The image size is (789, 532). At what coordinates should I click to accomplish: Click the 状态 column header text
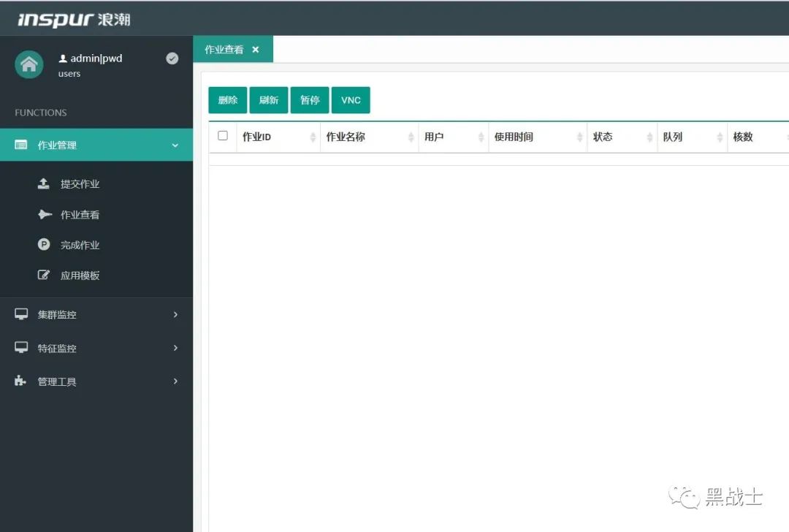click(603, 137)
